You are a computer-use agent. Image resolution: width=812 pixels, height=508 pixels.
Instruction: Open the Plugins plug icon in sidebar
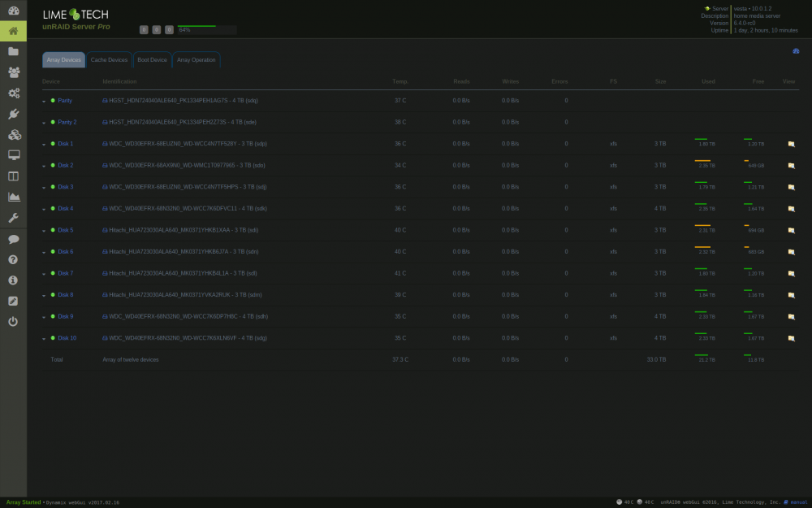click(x=14, y=114)
